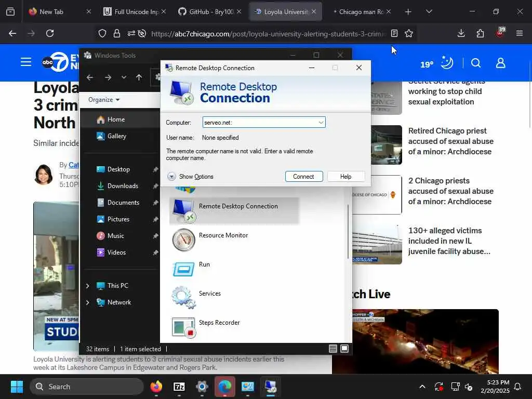Reload the current page
The width and height of the screenshot is (532, 399).
(50, 33)
